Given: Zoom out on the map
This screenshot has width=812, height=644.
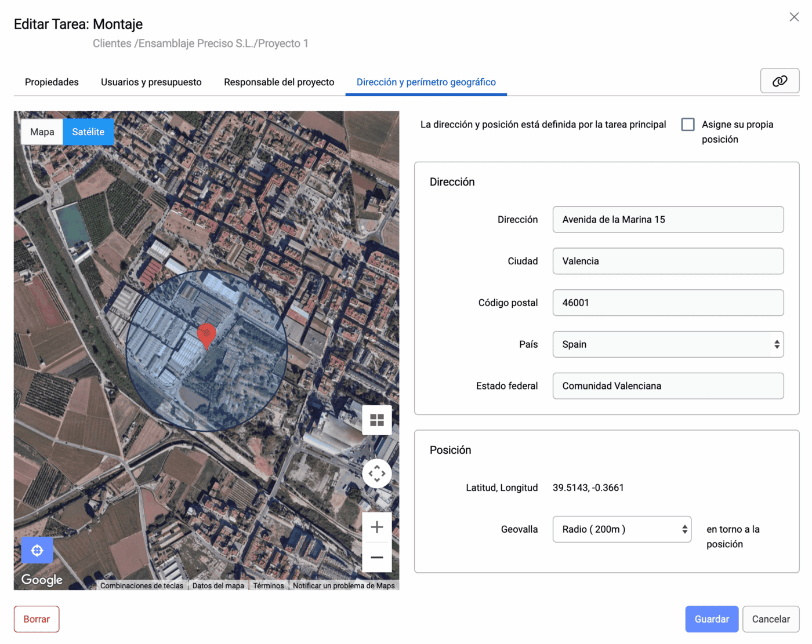Looking at the screenshot, I should (x=377, y=558).
